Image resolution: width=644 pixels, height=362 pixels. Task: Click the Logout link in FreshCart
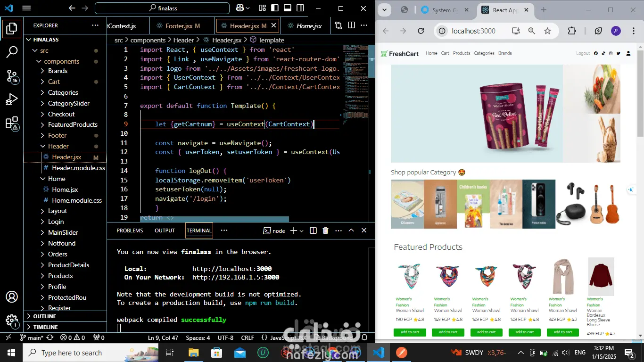pyautogui.click(x=583, y=53)
